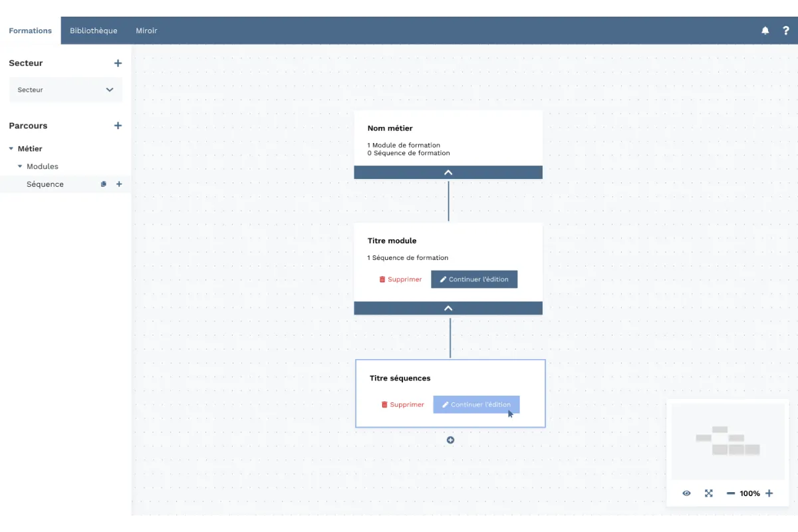Collapse the Modules tree item
Image resolution: width=798 pixels, height=532 pixels.
[19, 166]
